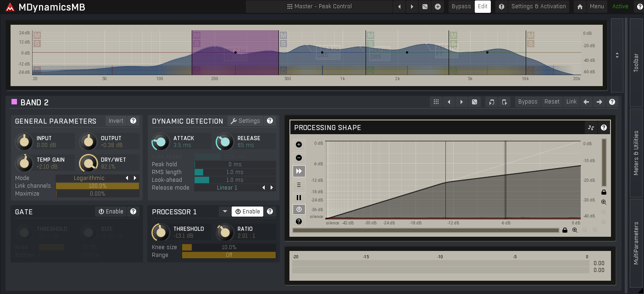Click the plus icon beside the top dice
The height and width of the screenshot is (294, 644).
[x=438, y=6]
